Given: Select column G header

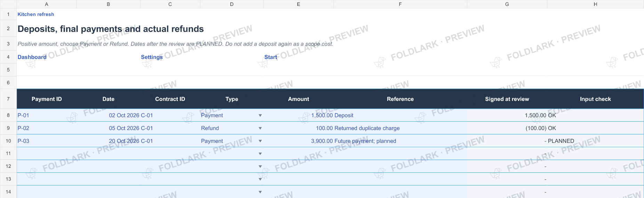Looking at the screenshot, I should pyautogui.click(x=507, y=4).
